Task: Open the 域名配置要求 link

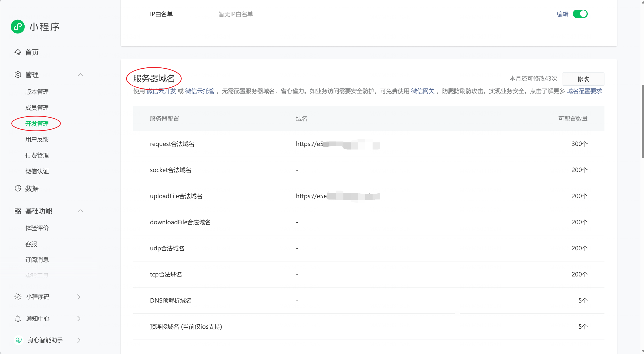Action: click(x=584, y=91)
